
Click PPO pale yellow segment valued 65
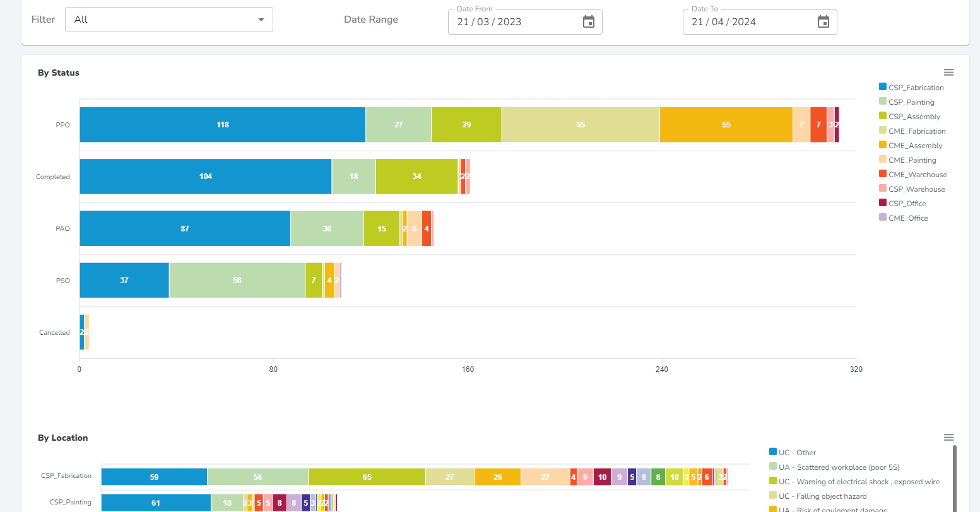click(x=581, y=125)
